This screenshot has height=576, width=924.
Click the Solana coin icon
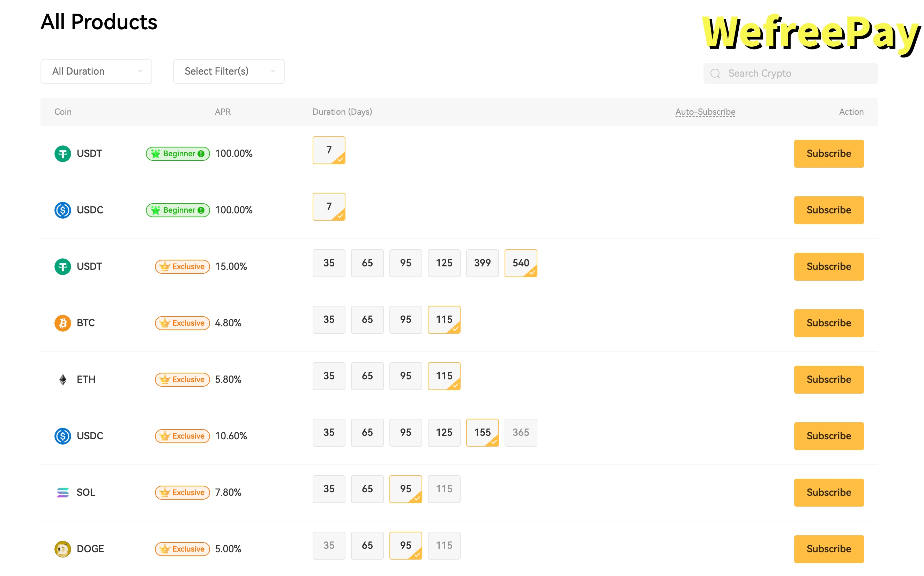tap(62, 493)
